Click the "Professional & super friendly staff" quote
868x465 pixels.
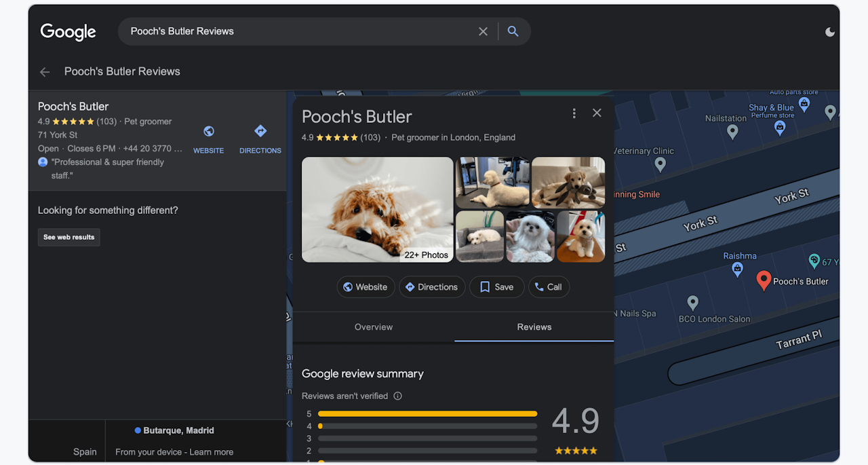pos(108,169)
